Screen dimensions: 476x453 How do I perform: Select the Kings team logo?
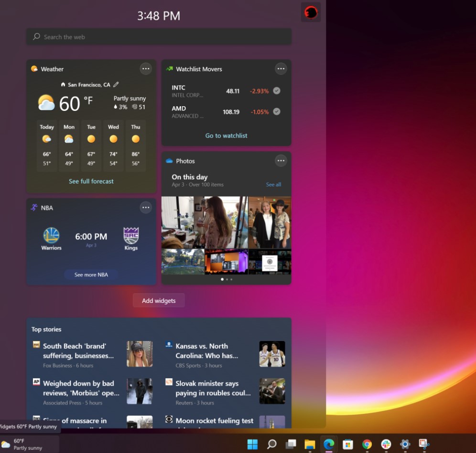(x=131, y=235)
